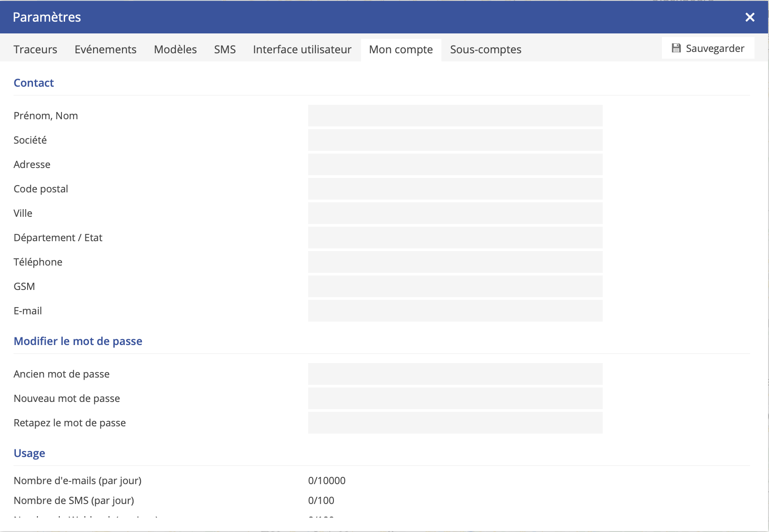
Task: Switch to the Traceurs tab
Action: pyautogui.click(x=35, y=49)
